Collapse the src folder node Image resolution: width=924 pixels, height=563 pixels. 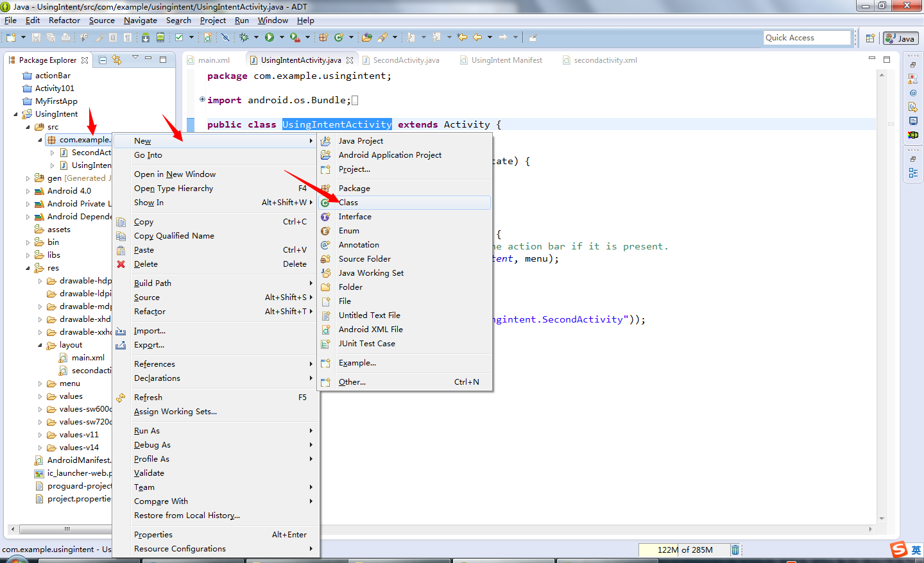28,127
